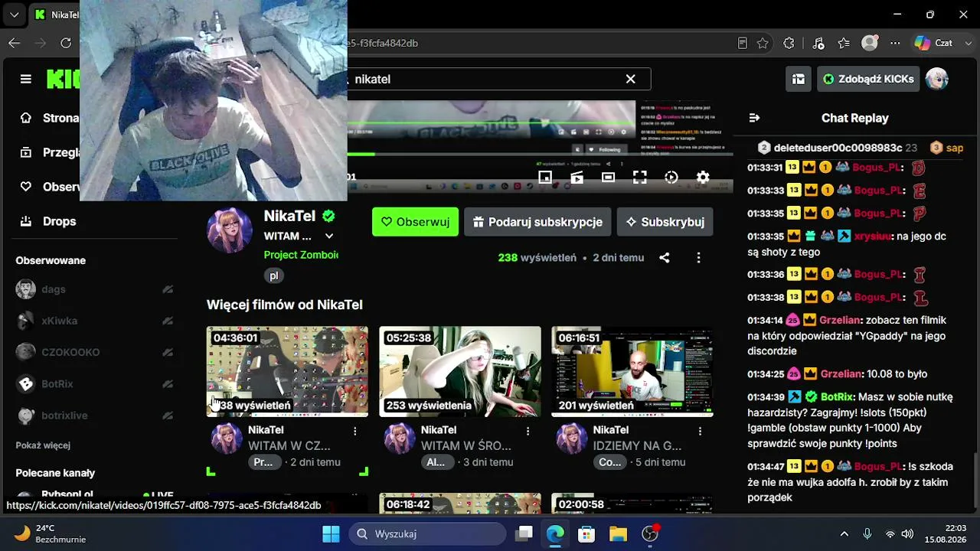980x551 pixels.
Task: Open options for WITAM W ŚRO... video
Action: point(528,432)
